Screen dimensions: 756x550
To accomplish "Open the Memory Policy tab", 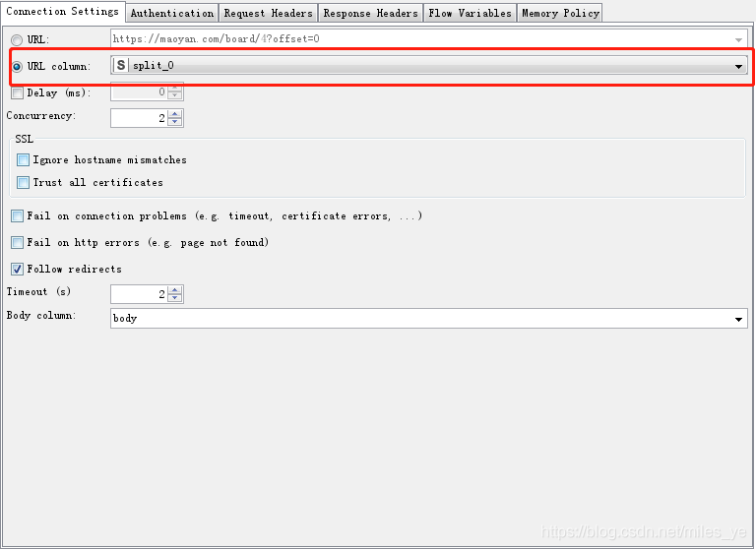I will tap(560, 13).
